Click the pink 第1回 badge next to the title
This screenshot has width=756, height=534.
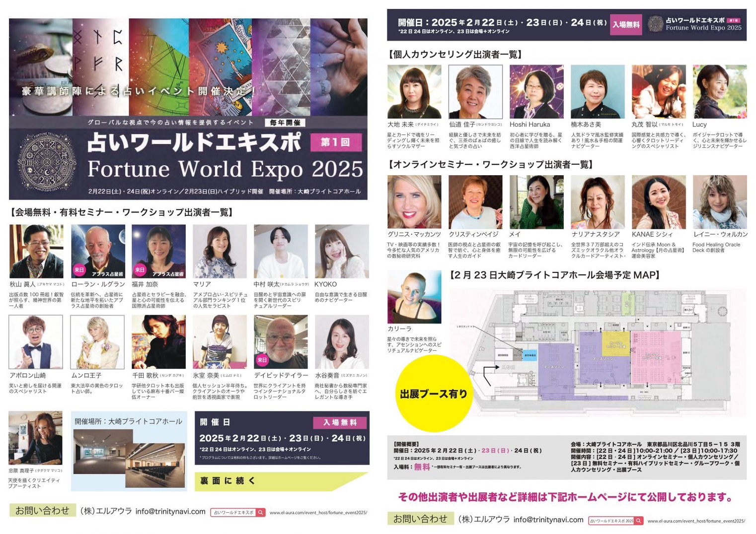tap(335, 142)
